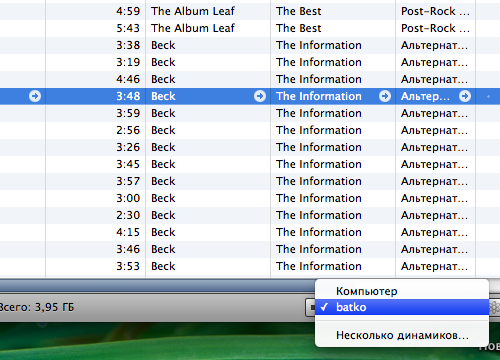Click The Information in the 3:26 row

pyautogui.click(x=319, y=147)
